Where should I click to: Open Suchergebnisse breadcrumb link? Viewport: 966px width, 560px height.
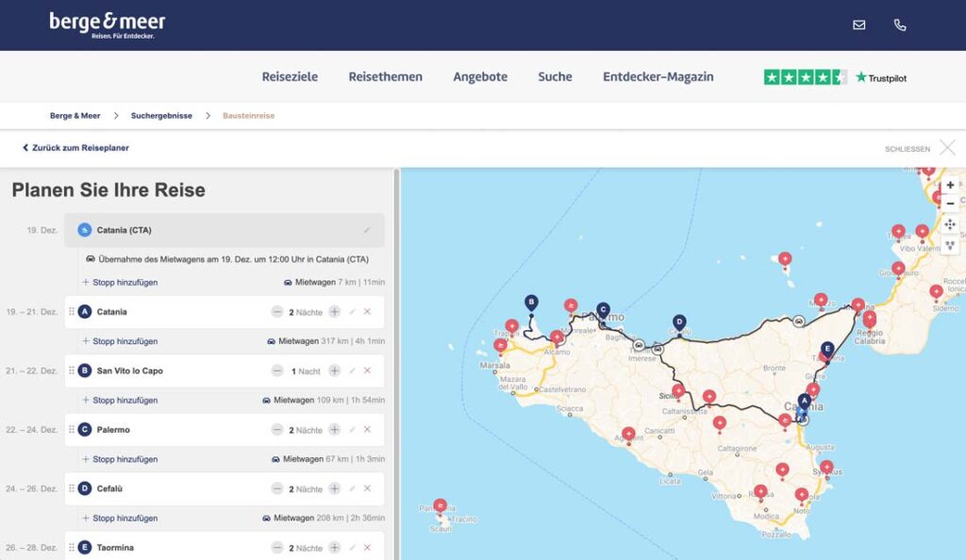coord(161,116)
